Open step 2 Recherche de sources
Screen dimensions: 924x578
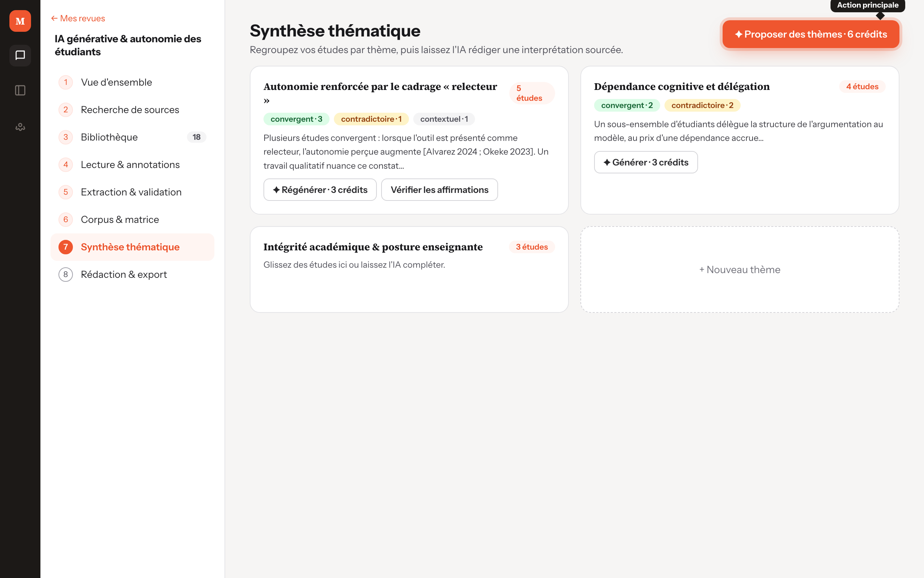coord(132,110)
